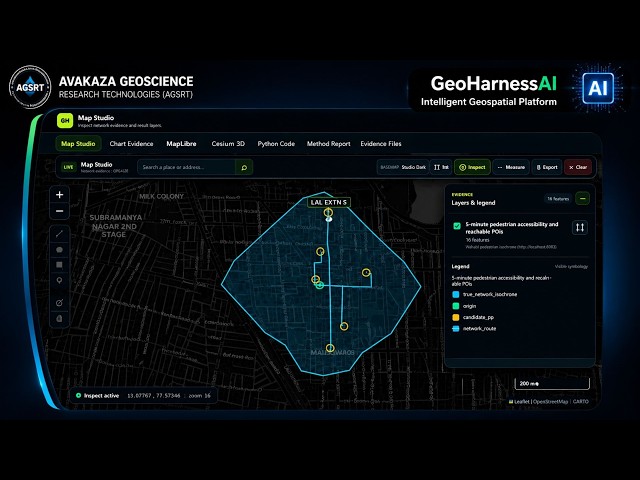This screenshot has width=640, height=480.
Task: Open the Method Report tab
Action: point(329,144)
